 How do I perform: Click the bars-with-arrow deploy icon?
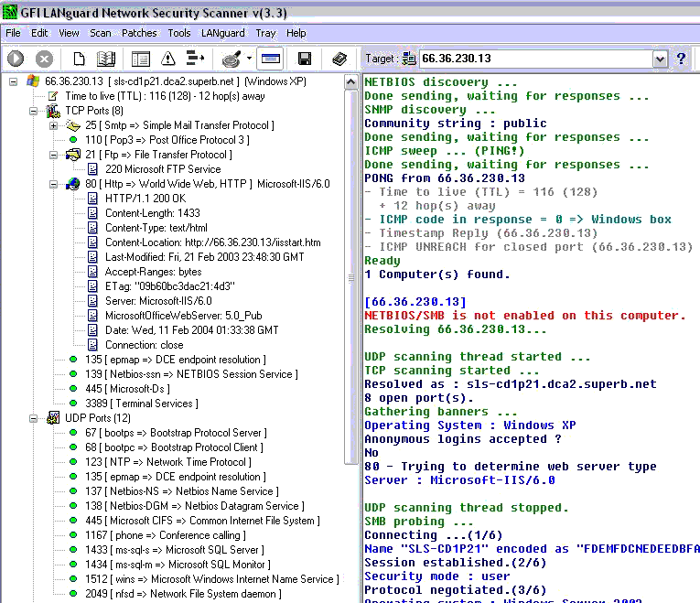[x=195, y=59]
